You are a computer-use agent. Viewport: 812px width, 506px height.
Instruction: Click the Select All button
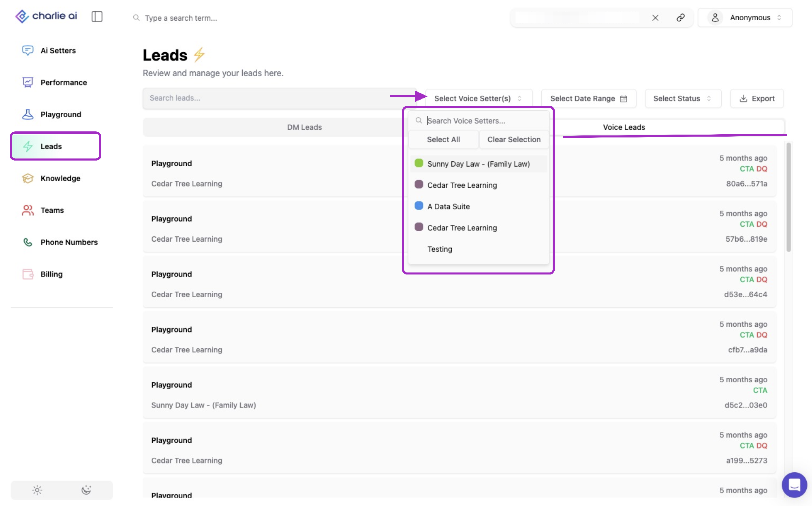[443, 139]
